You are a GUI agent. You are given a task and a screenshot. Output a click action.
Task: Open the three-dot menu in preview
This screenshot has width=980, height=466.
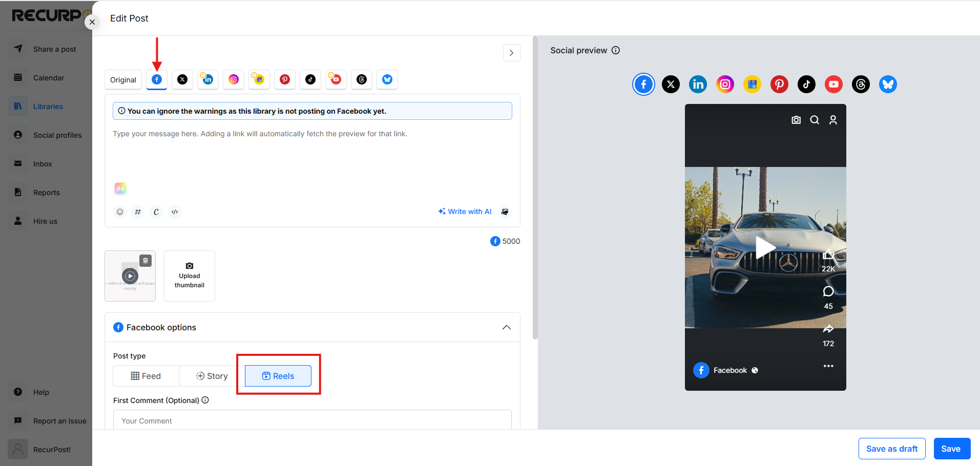tap(828, 366)
